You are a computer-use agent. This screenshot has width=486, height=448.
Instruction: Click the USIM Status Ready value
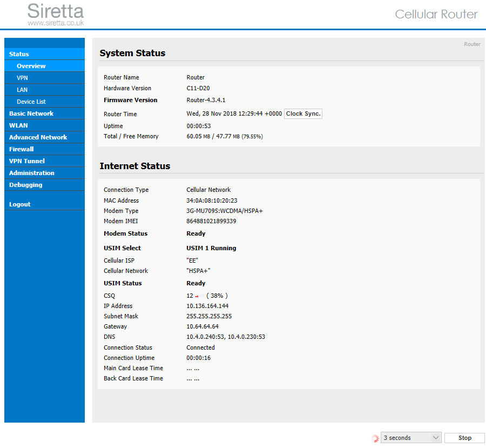196,283
